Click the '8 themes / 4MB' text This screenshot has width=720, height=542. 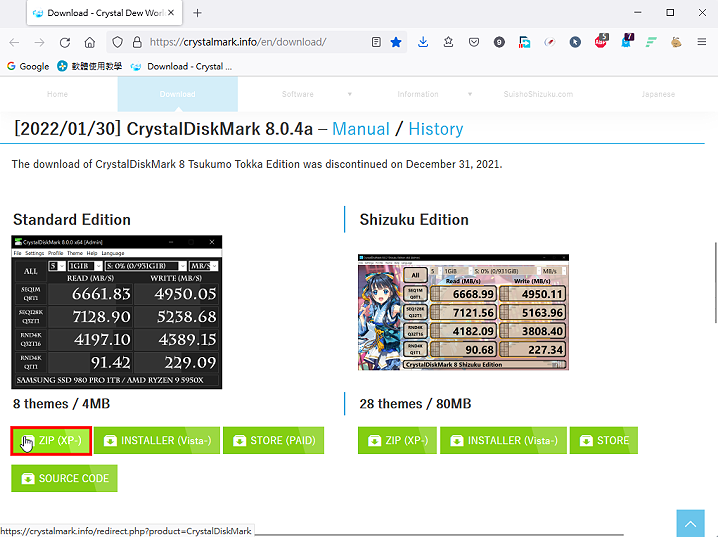[x=62, y=404]
